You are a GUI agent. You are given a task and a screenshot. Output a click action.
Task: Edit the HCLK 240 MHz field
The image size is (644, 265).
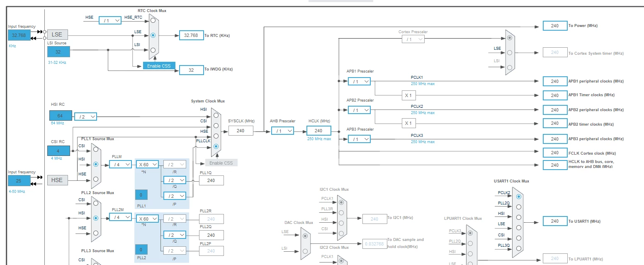tap(319, 131)
